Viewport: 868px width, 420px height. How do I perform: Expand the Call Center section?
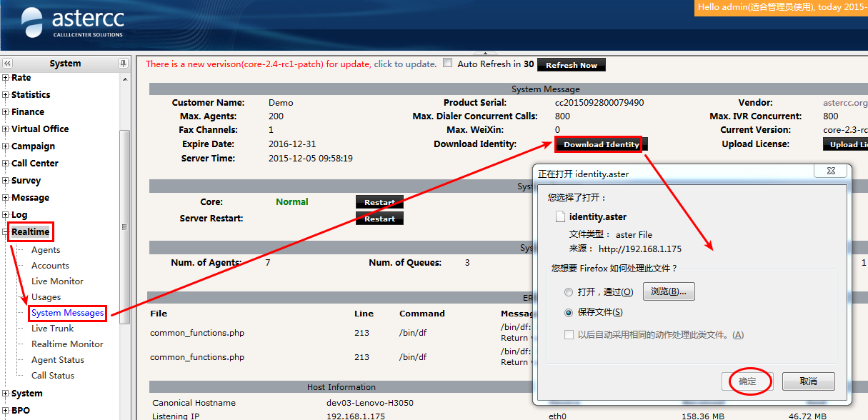tap(6, 164)
